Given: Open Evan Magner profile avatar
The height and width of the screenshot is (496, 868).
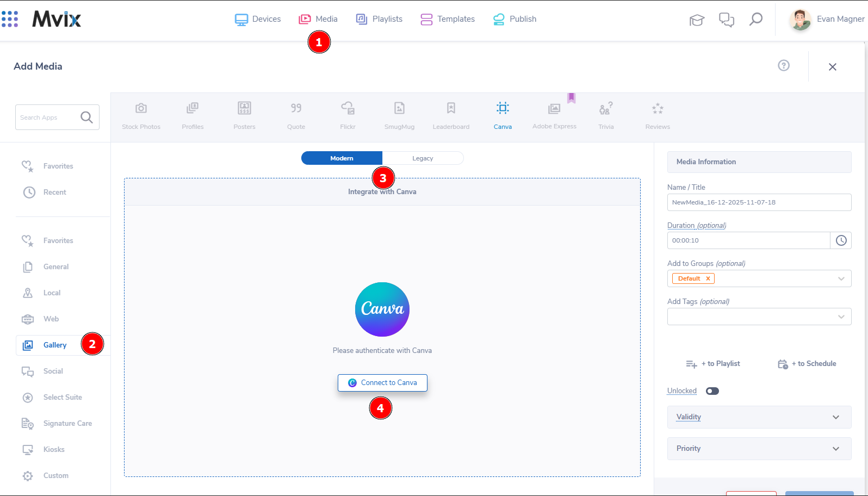Looking at the screenshot, I should point(800,20).
